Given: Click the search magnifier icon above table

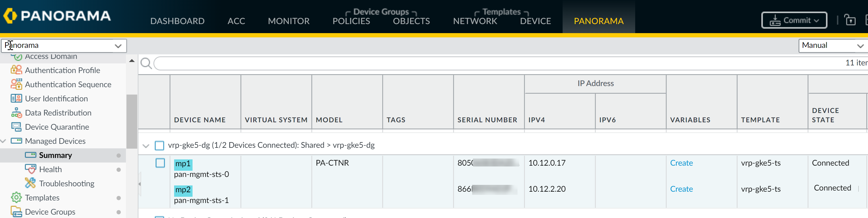Looking at the screenshot, I should click(x=146, y=63).
